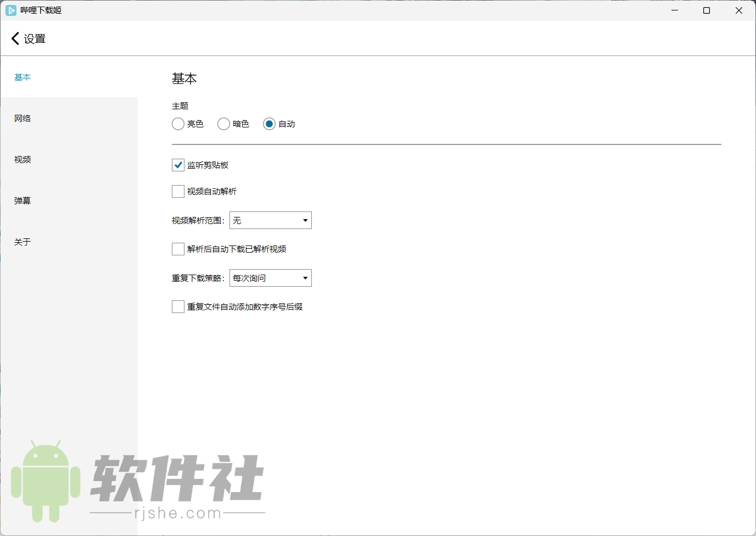This screenshot has width=756, height=536.
Task: Enable 监听剪贴板 clipboard monitoring
Action: click(177, 165)
